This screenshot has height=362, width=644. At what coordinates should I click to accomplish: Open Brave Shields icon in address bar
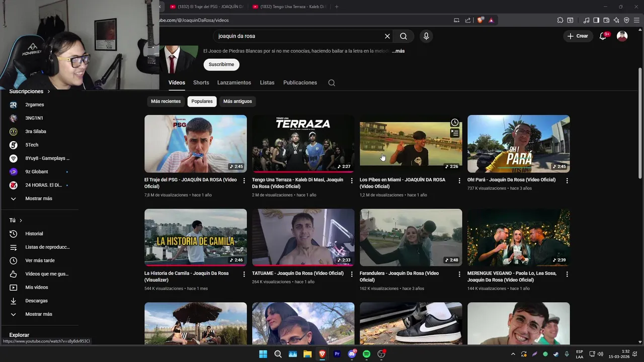(x=480, y=20)
